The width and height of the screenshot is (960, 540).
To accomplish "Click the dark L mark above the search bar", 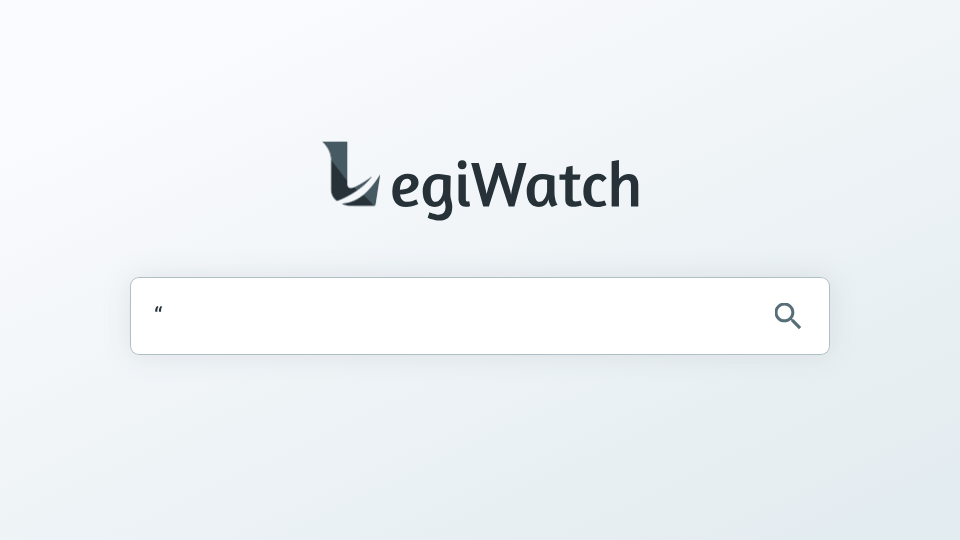I will [x=351, y=174].
